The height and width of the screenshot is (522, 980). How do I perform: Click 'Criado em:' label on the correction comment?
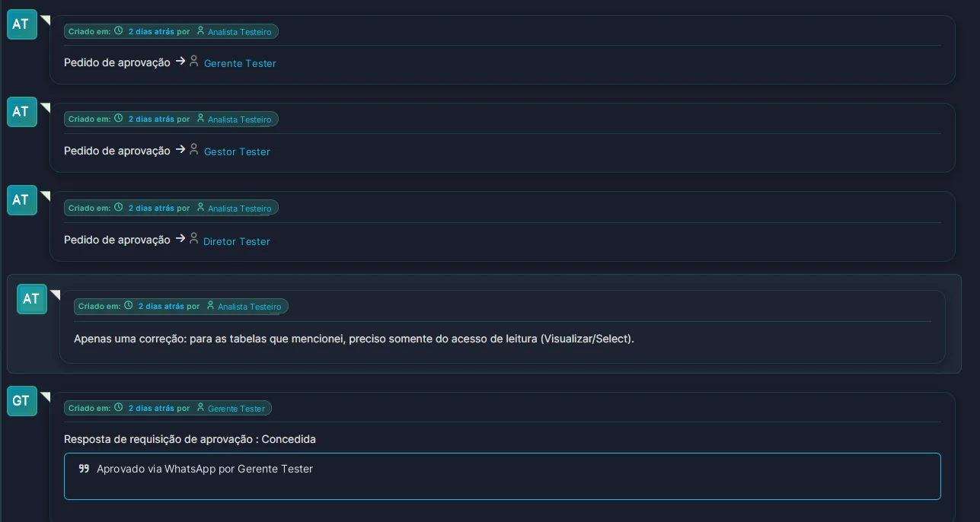point(99,307)
